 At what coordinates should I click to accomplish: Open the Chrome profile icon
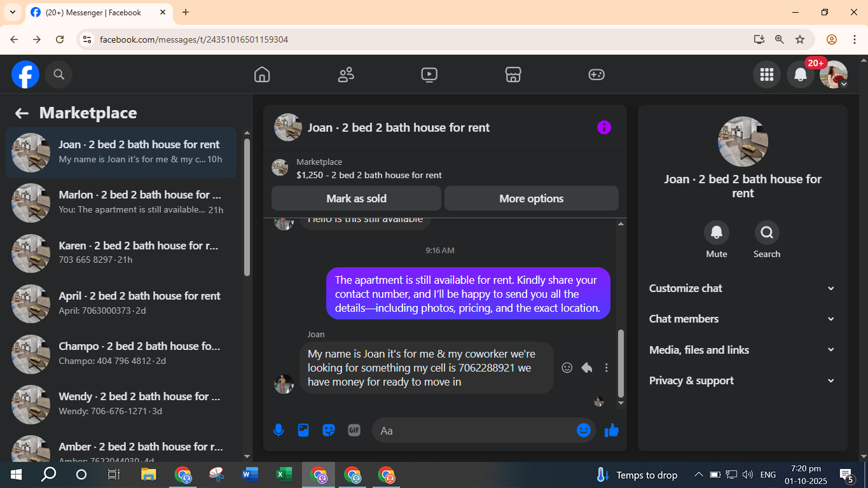point(831,39)
